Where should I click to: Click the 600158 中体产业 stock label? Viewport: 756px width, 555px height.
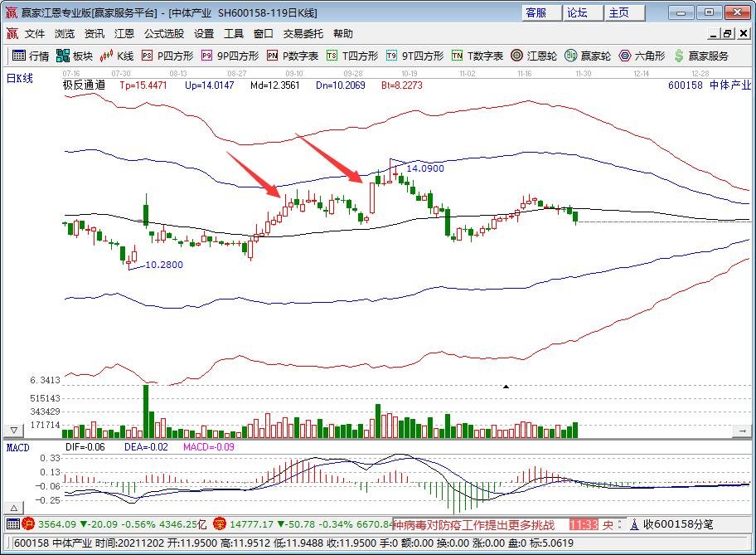pyautogui.click(x=710, y=85)
